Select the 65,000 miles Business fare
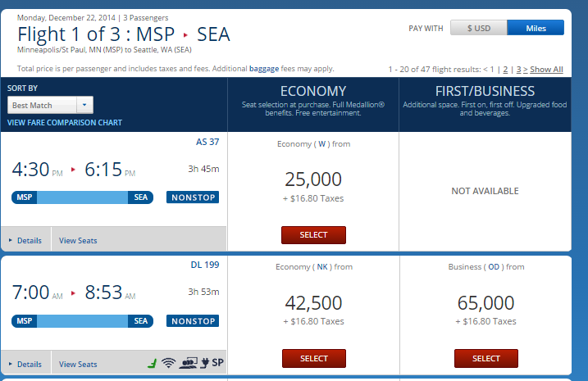 tap(486, 359)
